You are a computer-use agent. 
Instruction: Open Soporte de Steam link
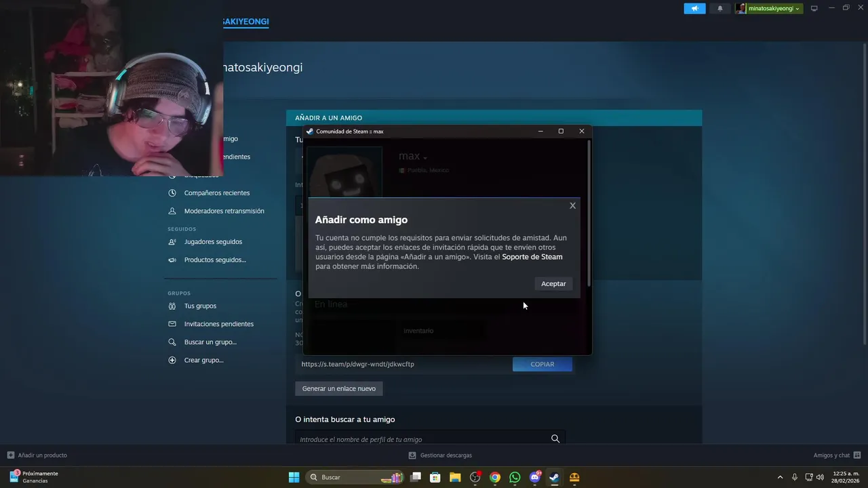click(x=532, y=257)
